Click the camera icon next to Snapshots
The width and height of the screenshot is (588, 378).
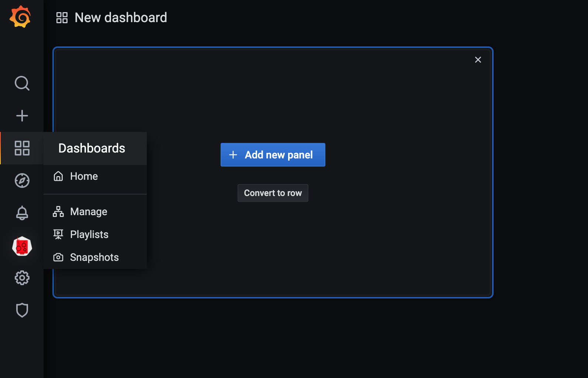(58, 257)
